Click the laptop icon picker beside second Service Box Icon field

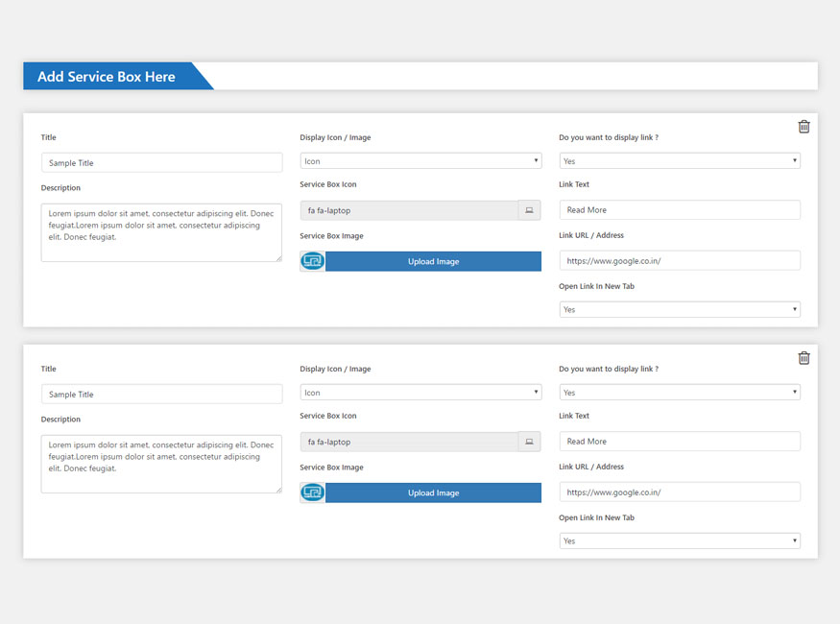pyautogui.click(x=529, y=441)
